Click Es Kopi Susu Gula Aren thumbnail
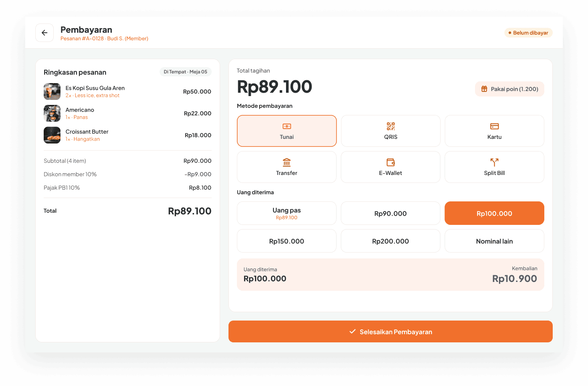588x386 pixels. pos(52,91)
